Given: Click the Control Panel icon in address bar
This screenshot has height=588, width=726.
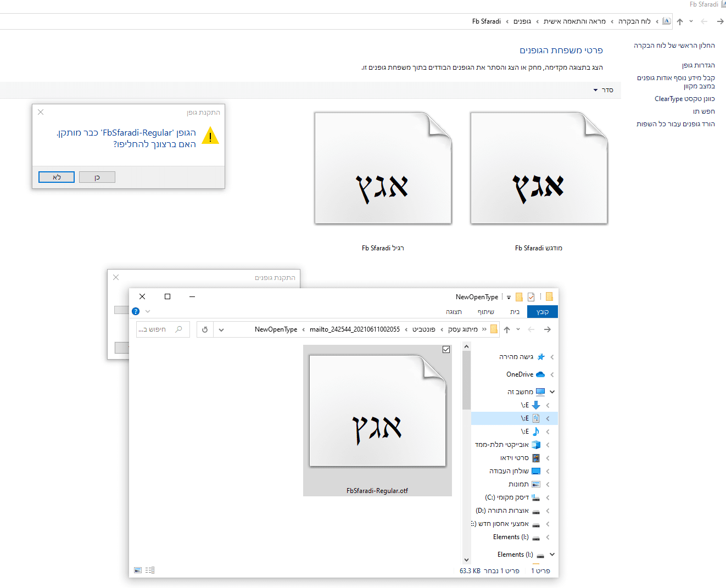Looking at the screenshot, I should point(667,21).
